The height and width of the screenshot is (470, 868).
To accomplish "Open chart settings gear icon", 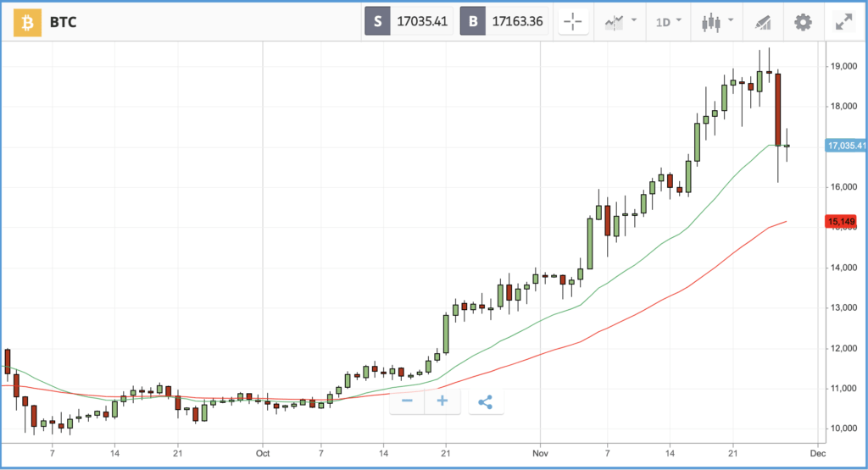I will pyautogui.click(x=803, y=22).
